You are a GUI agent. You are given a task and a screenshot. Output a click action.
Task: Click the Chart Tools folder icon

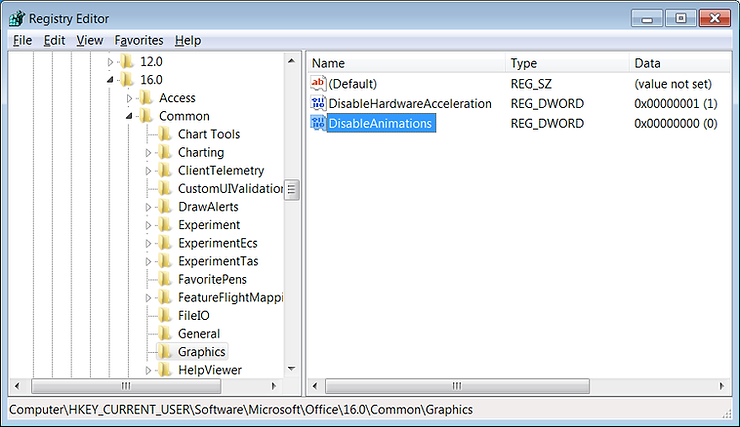[165, 134]
